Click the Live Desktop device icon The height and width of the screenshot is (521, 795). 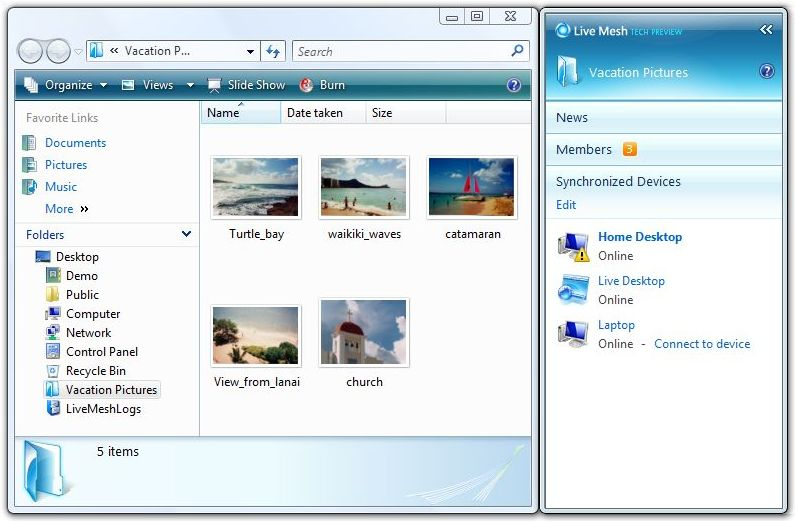tap(574, 290)
